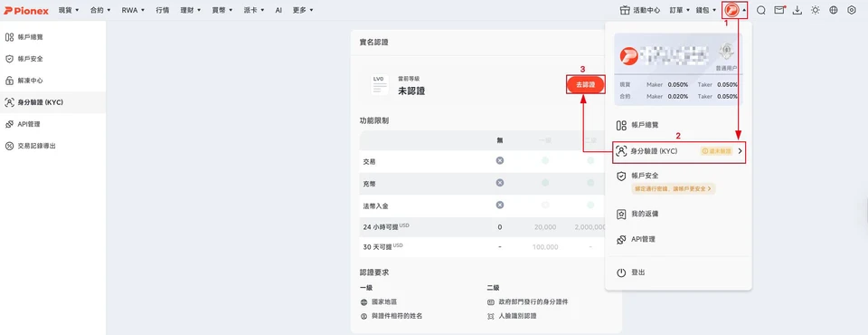Click the 活動中心 label
This screenshot has width=868, height=335.
point(646,10)
